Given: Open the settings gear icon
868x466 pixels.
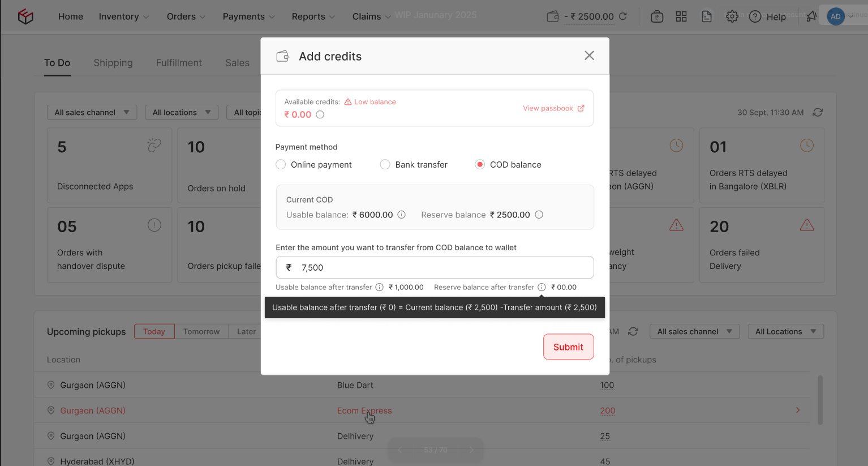Looking at the screenshot, I should tap(732, 16).
